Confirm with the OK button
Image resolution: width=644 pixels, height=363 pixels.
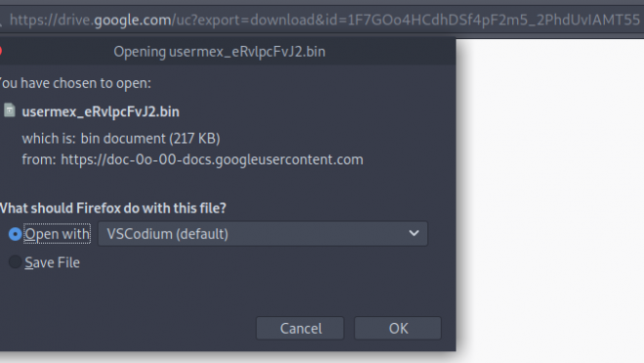coord(398,328)
